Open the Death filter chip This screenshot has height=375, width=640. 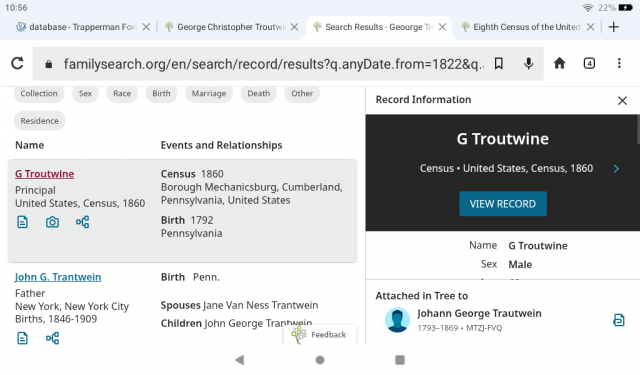259,93
